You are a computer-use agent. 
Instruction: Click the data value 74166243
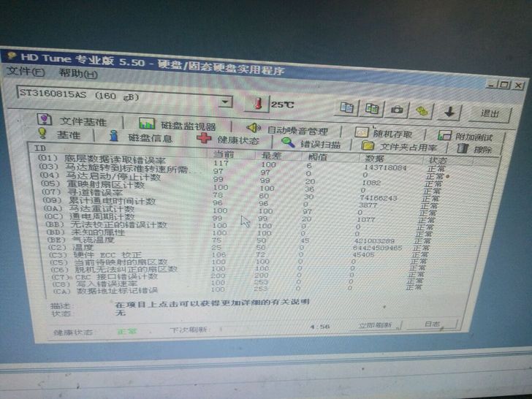pos(379,197)
